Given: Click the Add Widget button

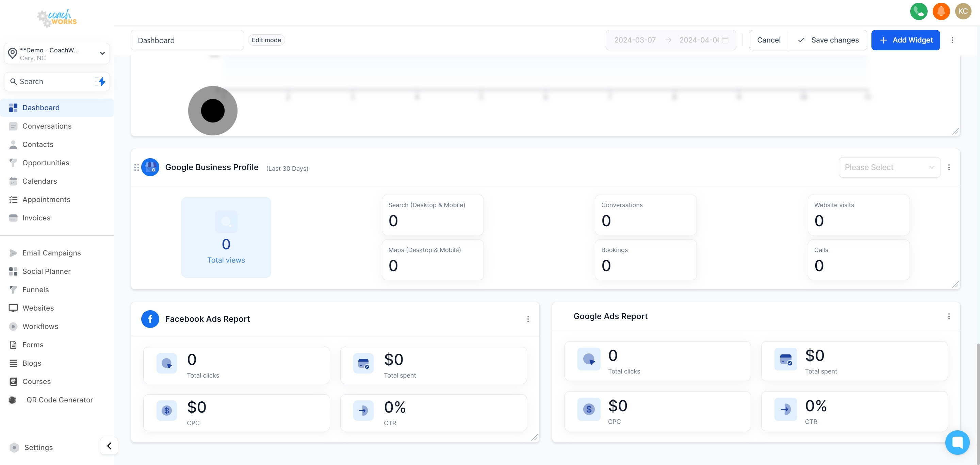Looking at the screenshot, I should coord(905,40).
